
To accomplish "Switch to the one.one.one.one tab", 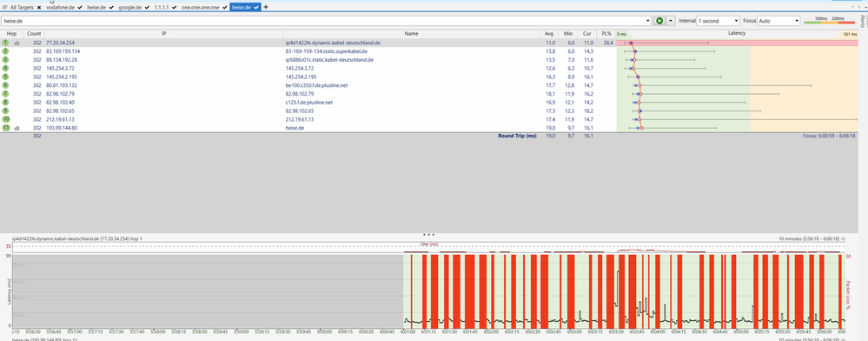I will pyautogui.click(x=200, y=7).
